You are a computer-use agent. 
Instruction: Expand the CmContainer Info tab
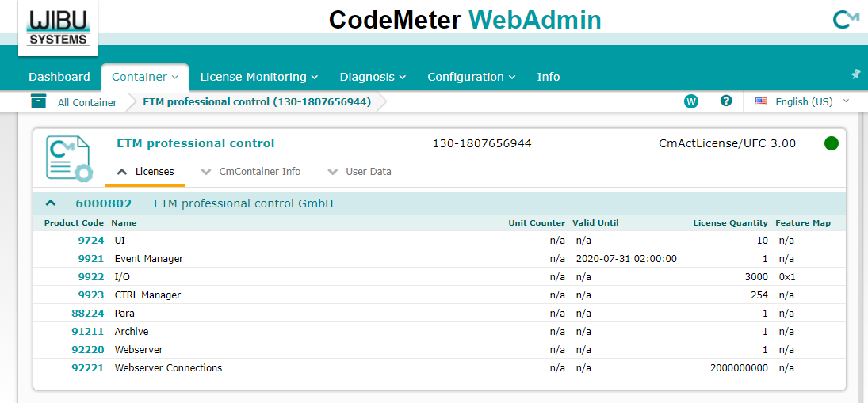[250, 171]
